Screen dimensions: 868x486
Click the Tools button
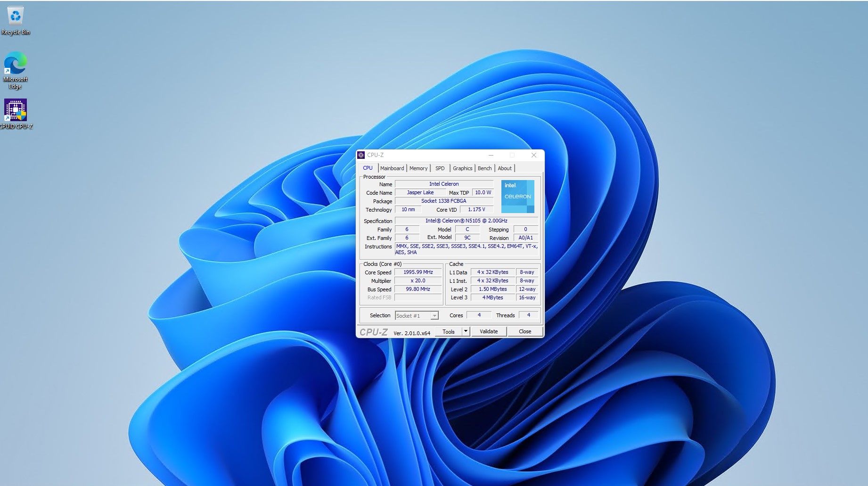tap(449, 331)
